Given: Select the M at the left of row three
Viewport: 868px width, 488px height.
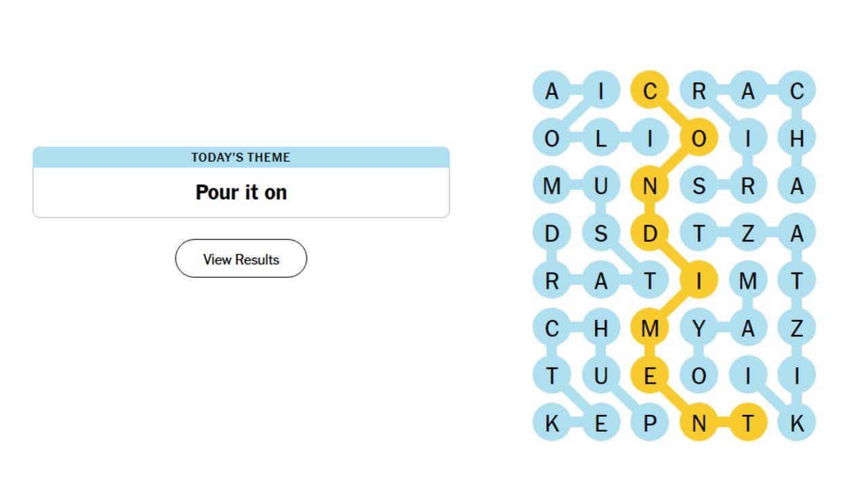Looking at the screenshot, I should 552,185.
